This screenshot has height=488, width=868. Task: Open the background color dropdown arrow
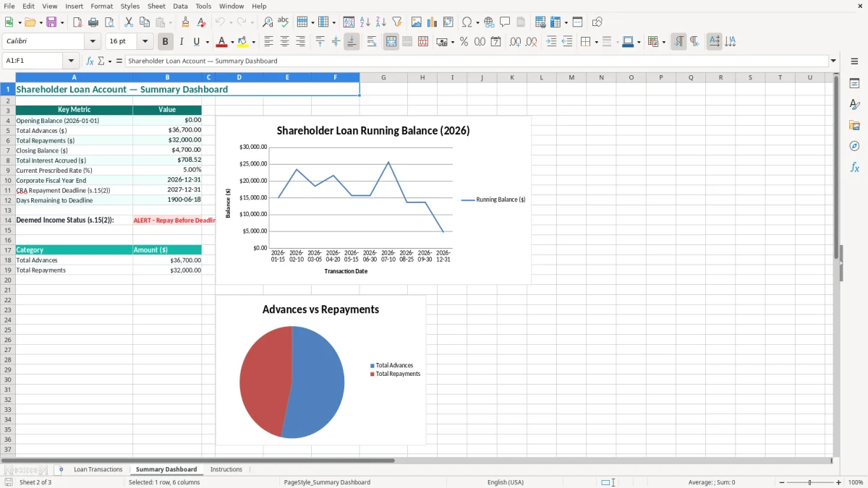(253, 42)
